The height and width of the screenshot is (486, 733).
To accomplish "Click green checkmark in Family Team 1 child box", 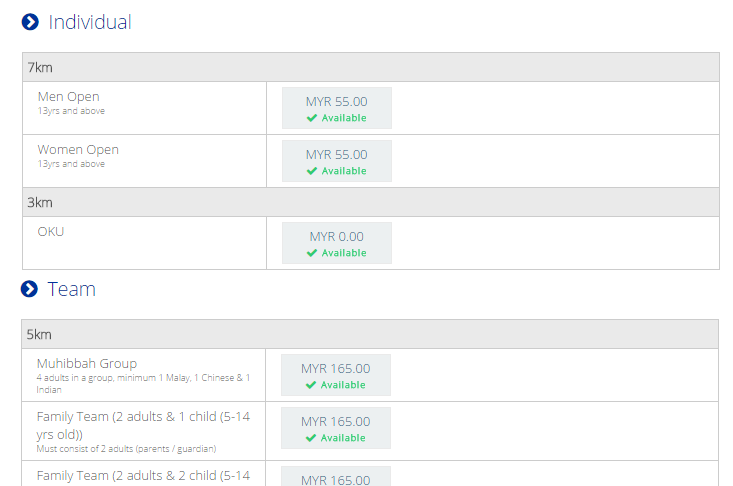I will coord(311,438).
